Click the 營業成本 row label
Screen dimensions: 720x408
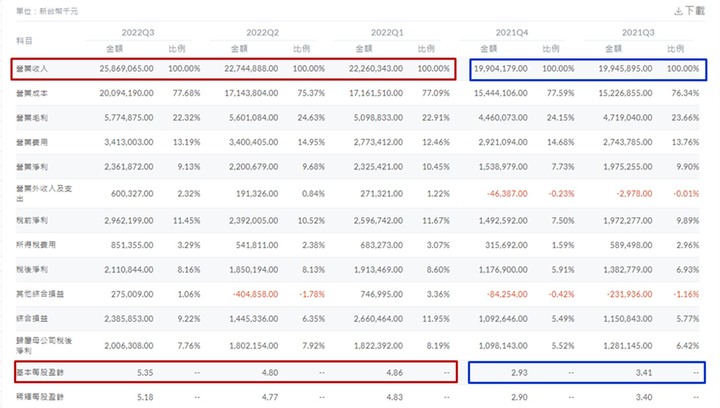[x=32, y=93]
